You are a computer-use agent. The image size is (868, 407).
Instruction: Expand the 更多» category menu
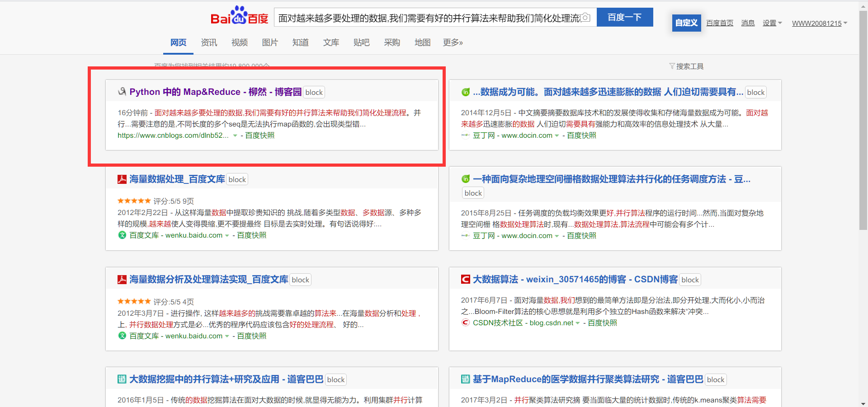[453, 42]
